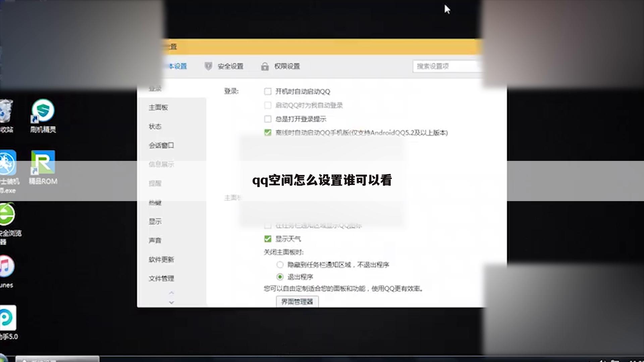The width and height of the screenshot is (644, 362).
Task: Uncheck 离线时自动启动QQ手机版 checkbox
Action: pyautogui.click(x=268, y=133)
